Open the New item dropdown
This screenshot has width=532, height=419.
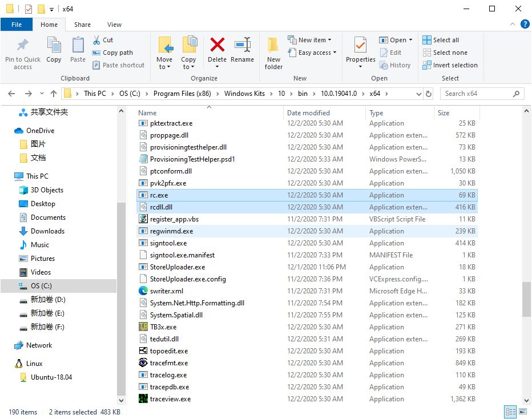pyautogui.click(x=310, y=40)
